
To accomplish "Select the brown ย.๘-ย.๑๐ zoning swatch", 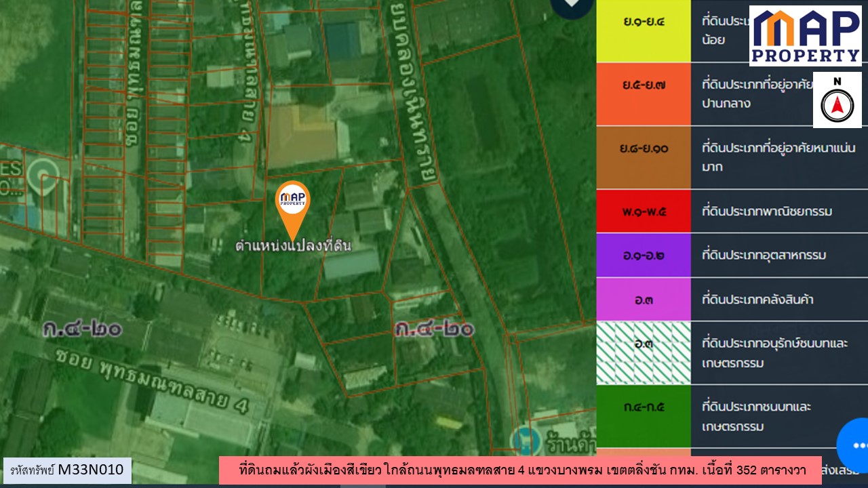I will point(643,157).
